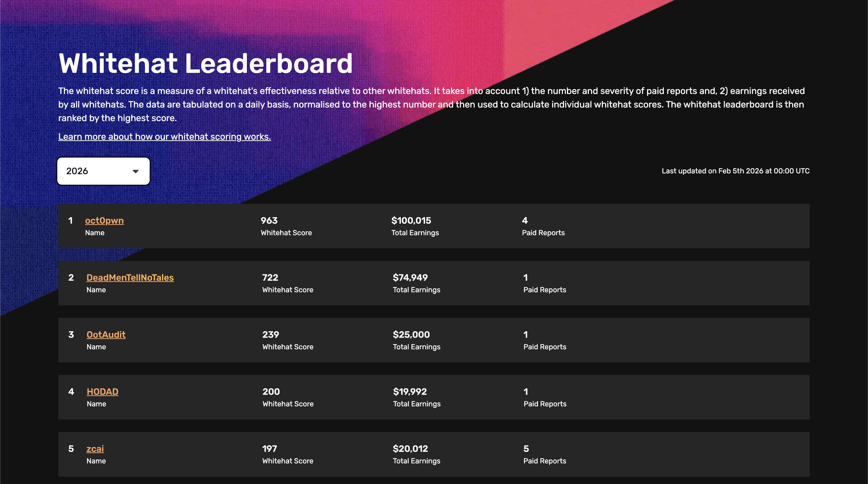868x484 pixels.
Task: Open HODAD's whitehat profile
Action: (102, 391)
